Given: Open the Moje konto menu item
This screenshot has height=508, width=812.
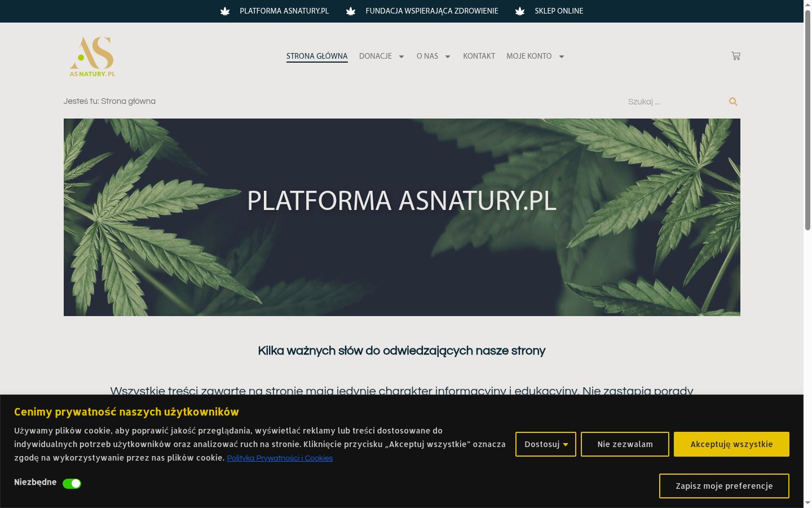Looking at the screenshot, I should pyautogui.click(x=529, y=56).
